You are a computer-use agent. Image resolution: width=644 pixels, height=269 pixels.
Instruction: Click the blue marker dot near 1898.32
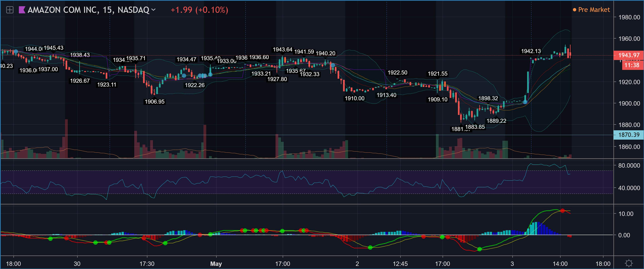[525, 102]
